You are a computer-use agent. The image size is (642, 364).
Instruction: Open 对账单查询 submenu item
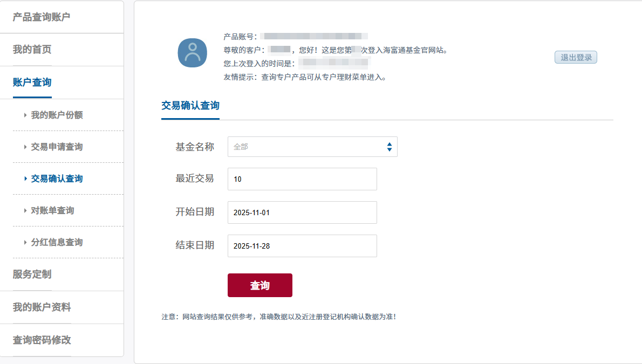(x=52, y=210)
